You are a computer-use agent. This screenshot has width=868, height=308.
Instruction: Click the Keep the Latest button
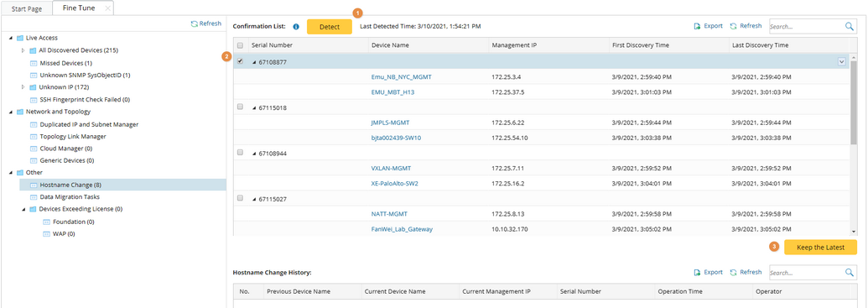tap(820, 248)
